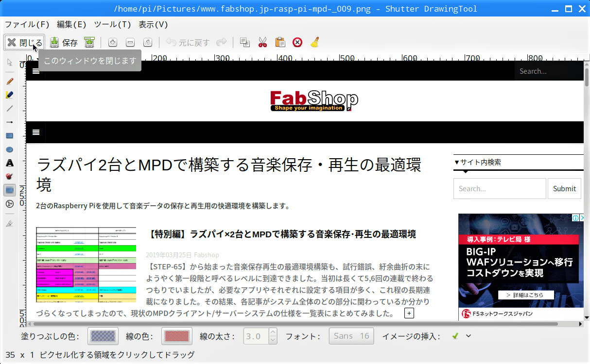
Task: Choose the pointer selection tool
Action: pos(10,62)
